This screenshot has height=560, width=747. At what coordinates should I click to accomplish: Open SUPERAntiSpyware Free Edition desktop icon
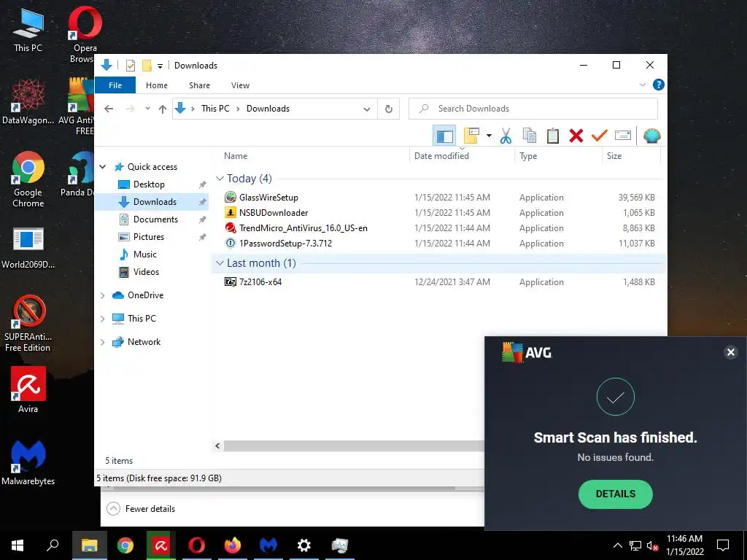pos(28,323)
